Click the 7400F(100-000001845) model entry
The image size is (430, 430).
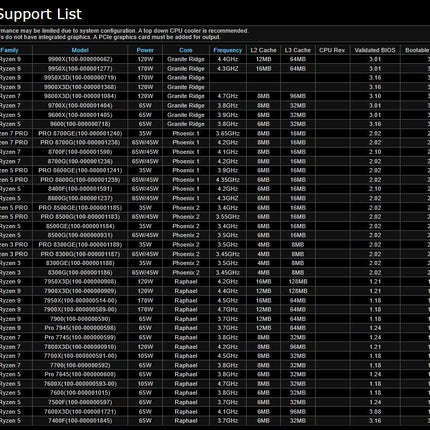80,421
